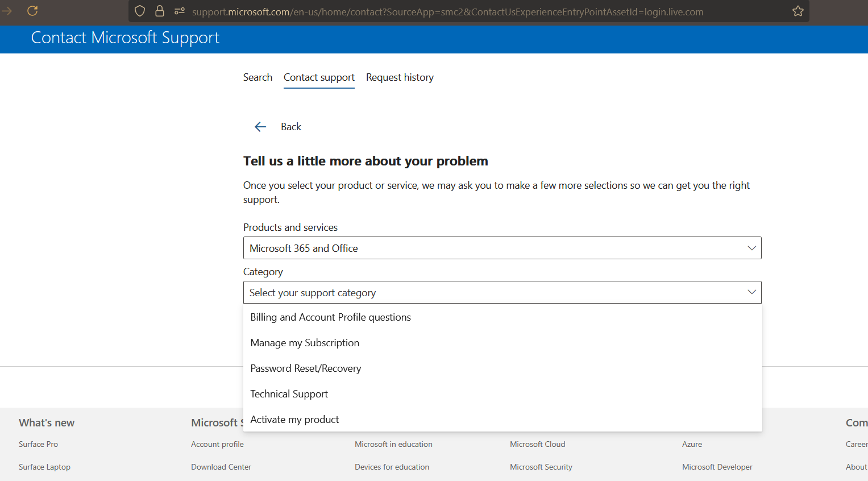The width and height of the screenshot is (868, 481).
Task: Select Technical Support category
Action: click(x=502, y=394)
